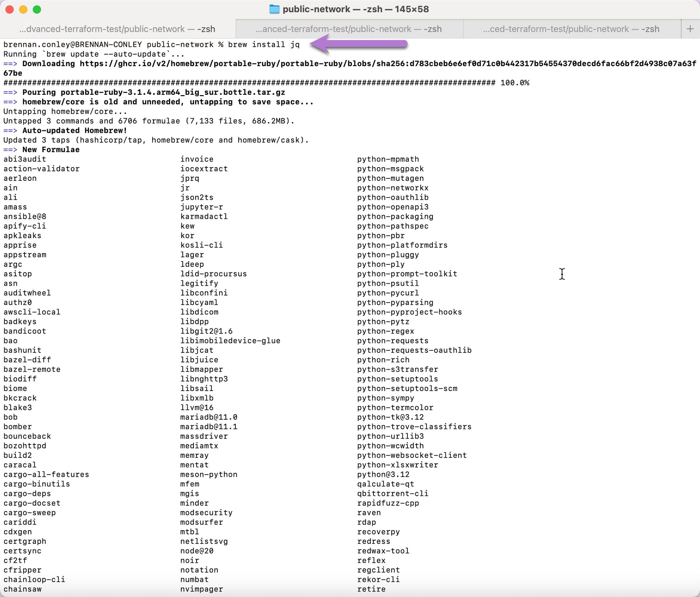
Task: Click the green fullscreen window button
Action: click(37, 9)
